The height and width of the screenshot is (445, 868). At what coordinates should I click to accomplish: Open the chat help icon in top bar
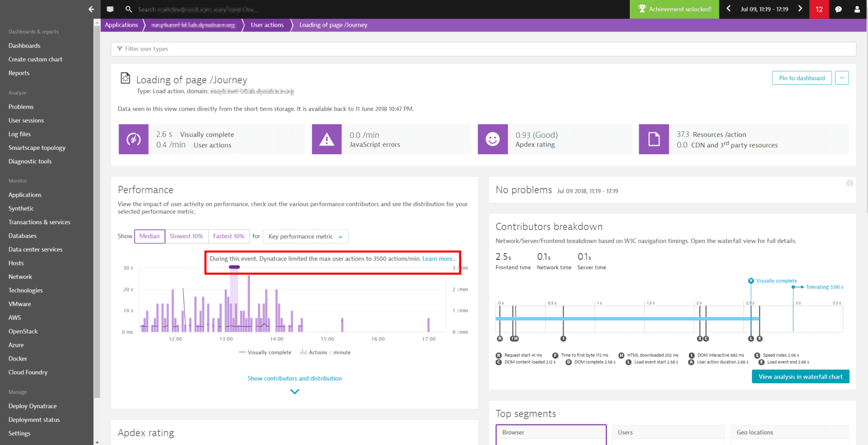pyautogui.click(x=838, y=9)
